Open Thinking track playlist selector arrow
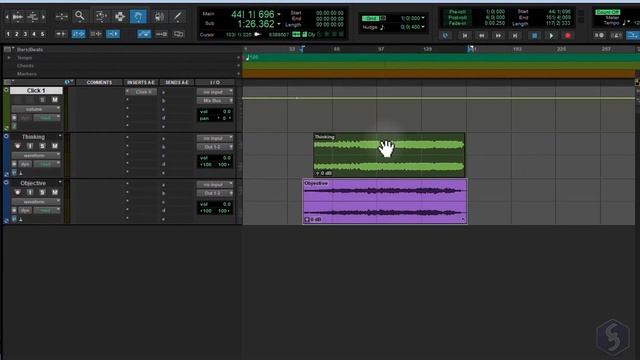640x360 pixels. [60, 136]
